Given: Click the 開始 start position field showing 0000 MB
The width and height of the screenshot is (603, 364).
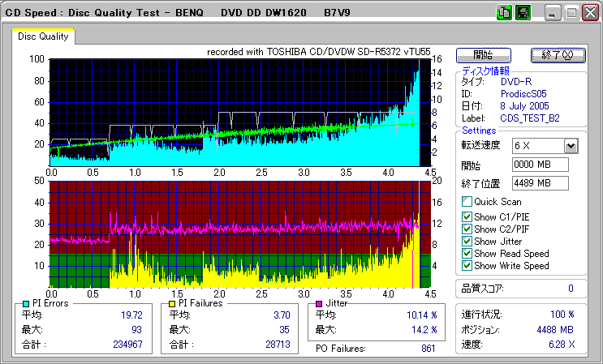Looking at the screenshot, I should (540, 165).
